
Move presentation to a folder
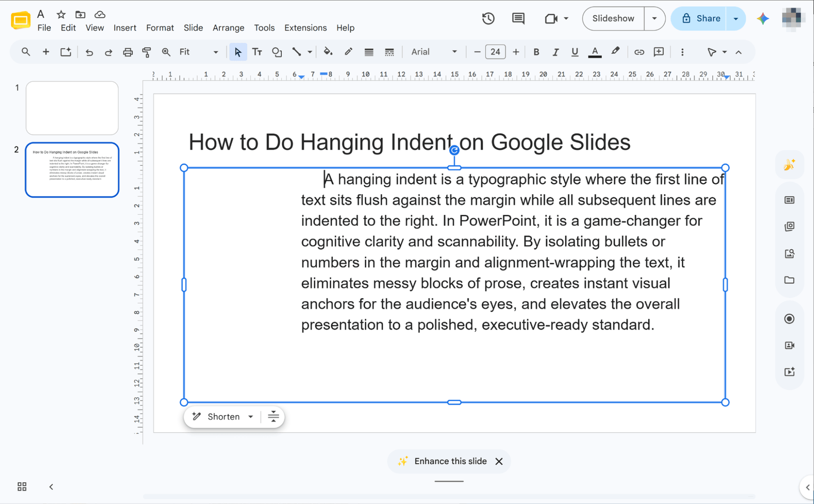[x=80, y=14]
